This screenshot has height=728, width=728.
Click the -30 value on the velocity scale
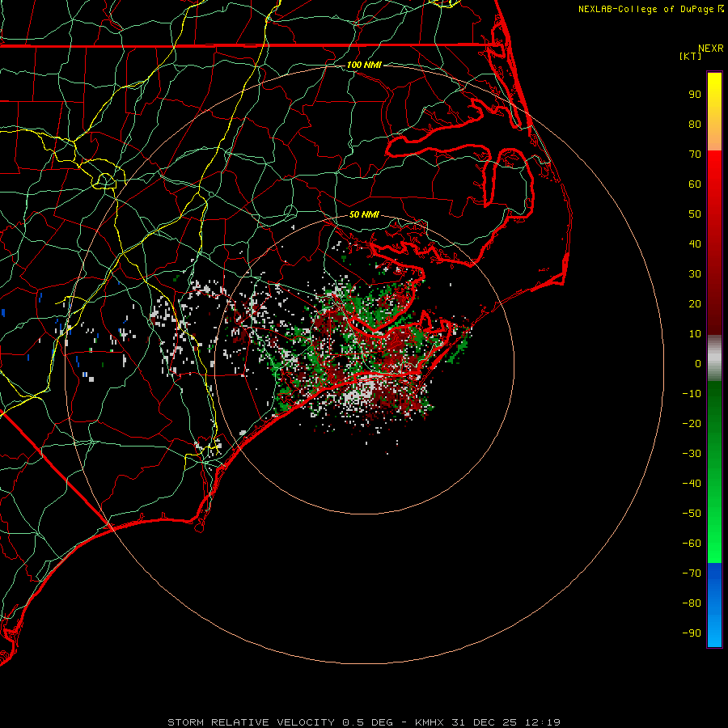(692, 454)
